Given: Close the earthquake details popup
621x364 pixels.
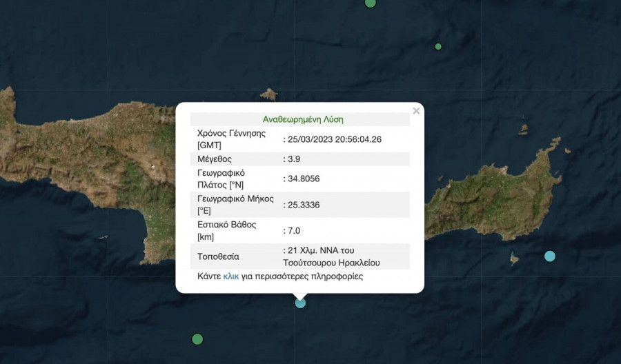Looking at the screenshot, I should coord(416,111).
